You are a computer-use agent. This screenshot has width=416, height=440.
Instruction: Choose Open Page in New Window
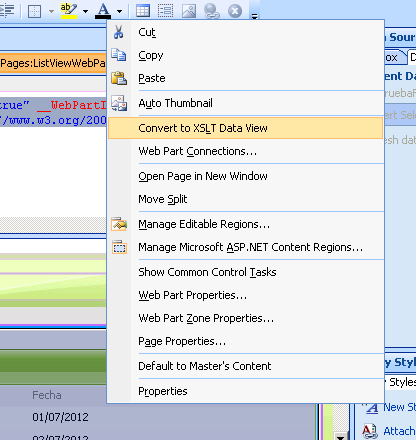click(246, 176)
